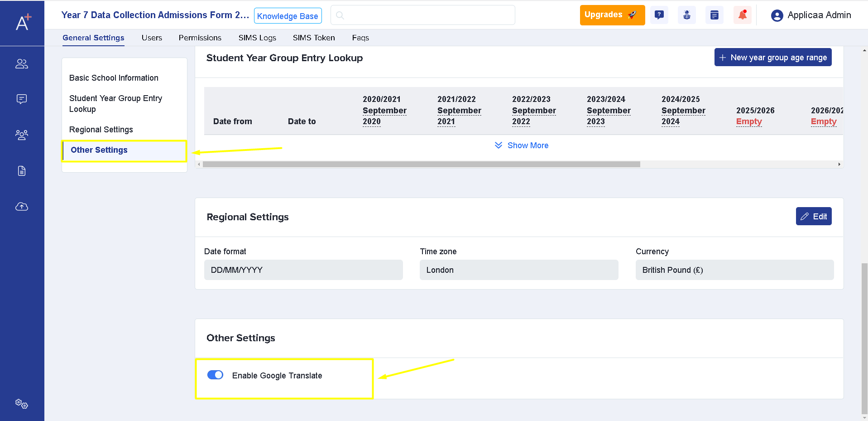This screenshot has height=421, width=868.
Task: Open the settings gears icon
Action: (22, 403)
